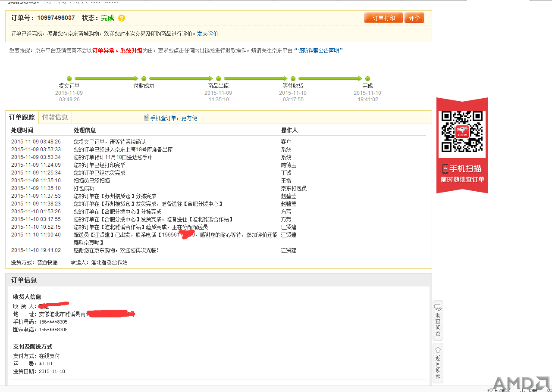Click the 返回顶部 side button
This screenshot has width=552, height=392.
438,363
